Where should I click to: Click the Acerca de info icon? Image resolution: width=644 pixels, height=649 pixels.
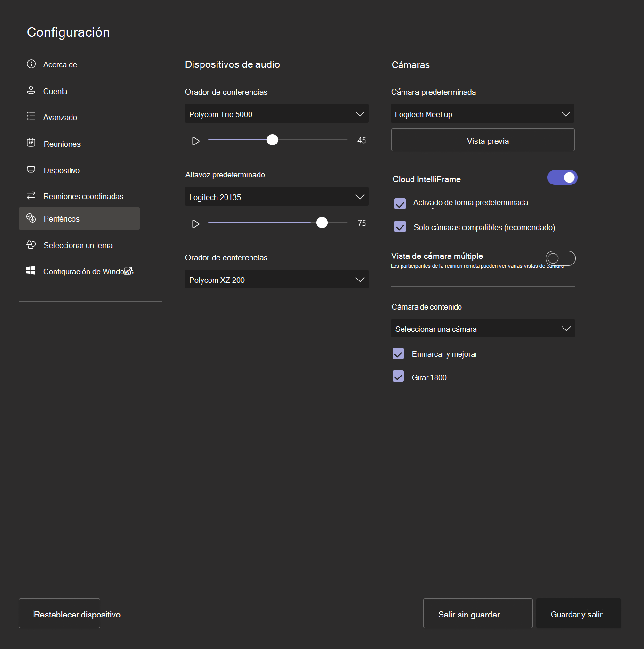click(x=31, y=64)
